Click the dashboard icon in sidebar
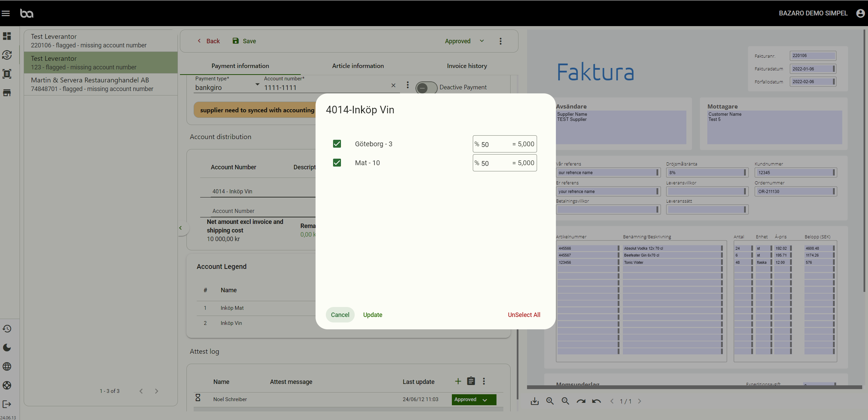 (7, 36)
